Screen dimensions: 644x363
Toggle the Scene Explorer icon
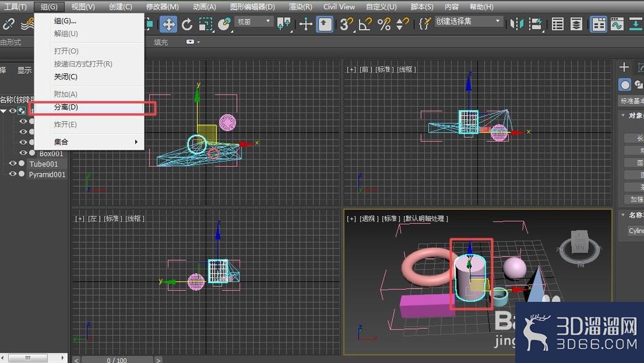coord(557,24)
